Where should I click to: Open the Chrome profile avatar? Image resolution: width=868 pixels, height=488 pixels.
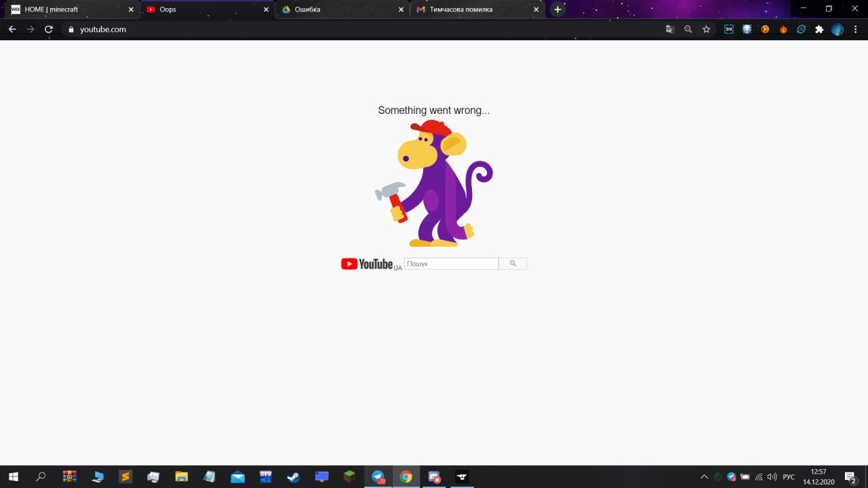tap(837, 29)
